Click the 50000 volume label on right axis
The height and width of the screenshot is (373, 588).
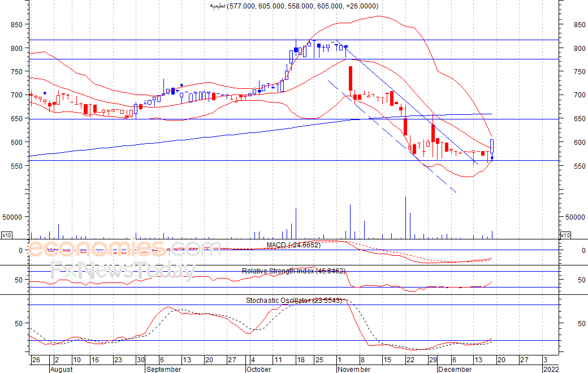tap(575, 217)
